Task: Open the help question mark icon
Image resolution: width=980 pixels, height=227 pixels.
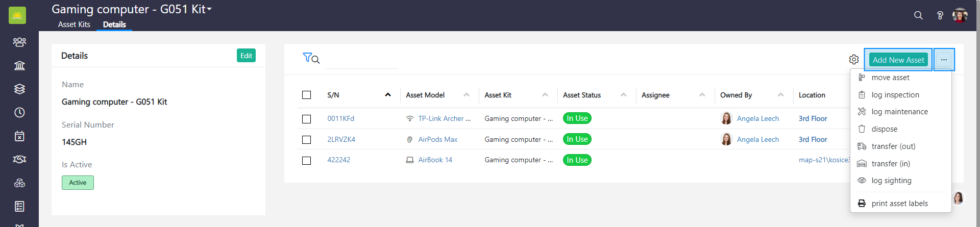Action: point(940,15)
